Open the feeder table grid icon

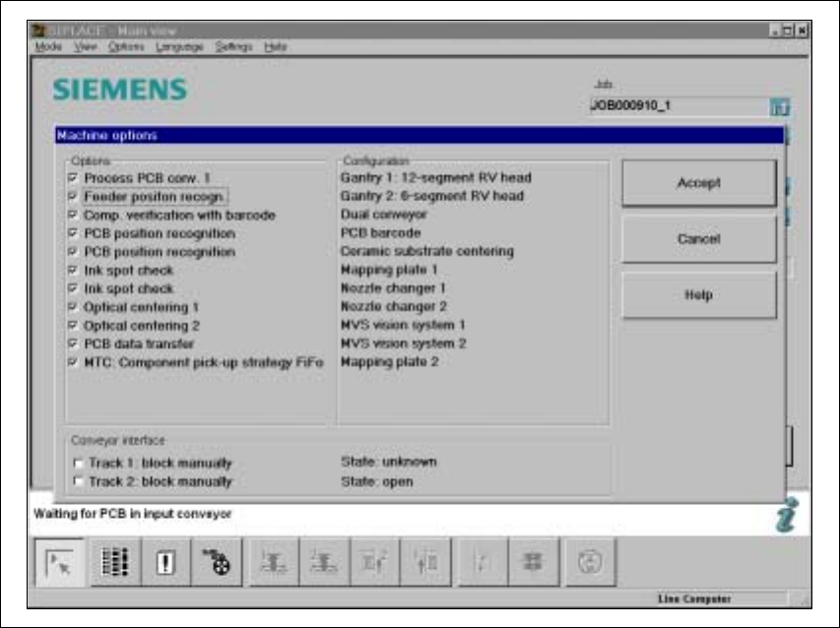pos(115,563)
